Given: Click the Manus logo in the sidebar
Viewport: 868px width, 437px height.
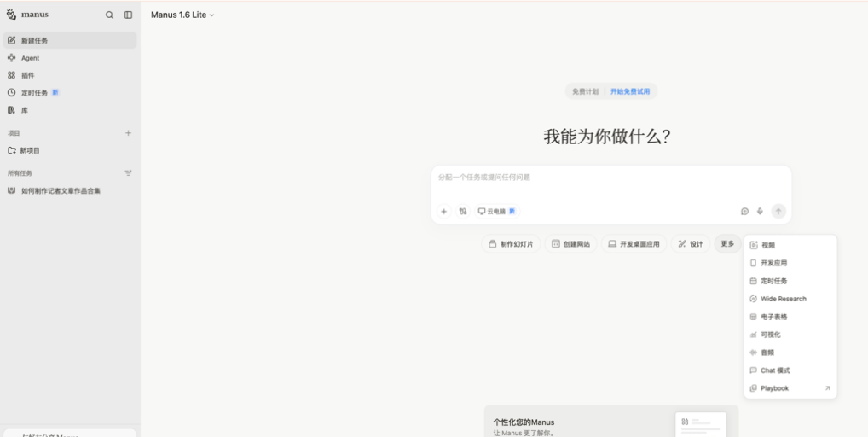Looking at the screenshot, I should coord(27,15).
